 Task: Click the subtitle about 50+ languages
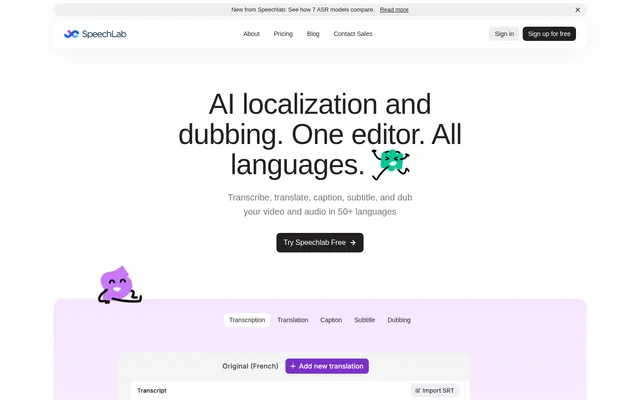click(x=320, y=204)
